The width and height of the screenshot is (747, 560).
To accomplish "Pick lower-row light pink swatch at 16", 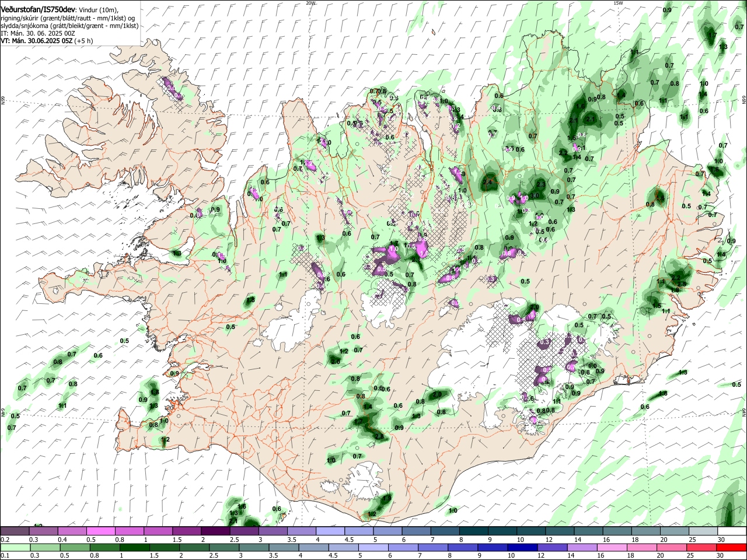I will [612, 547].
